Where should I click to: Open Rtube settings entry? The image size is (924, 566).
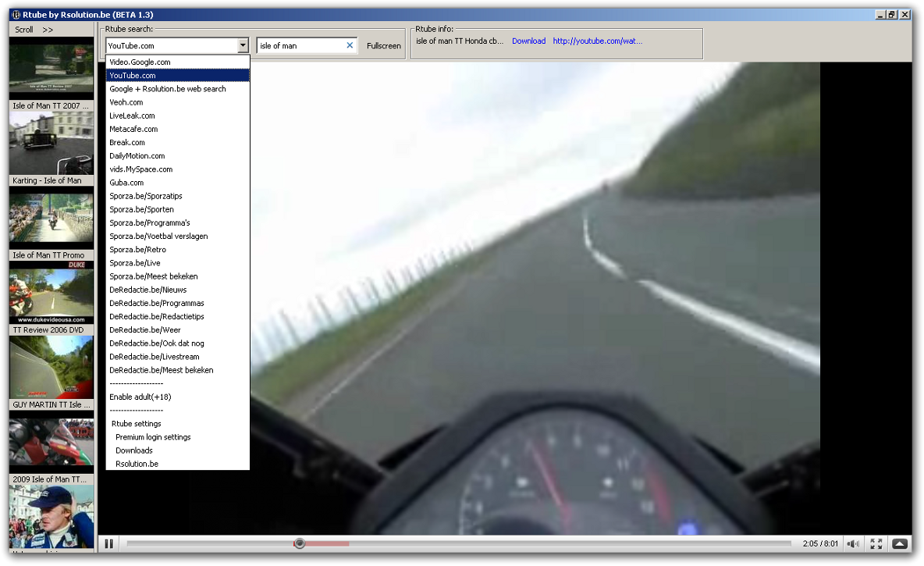click(x=177, y=424)
